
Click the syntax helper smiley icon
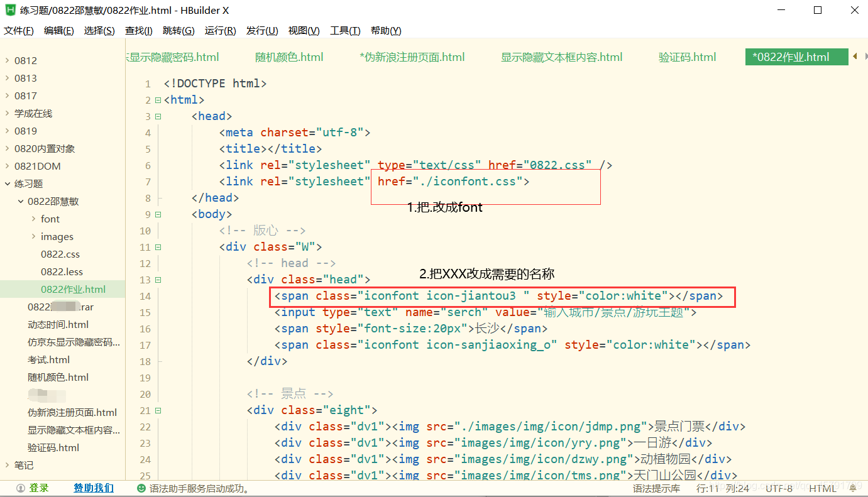141,488
